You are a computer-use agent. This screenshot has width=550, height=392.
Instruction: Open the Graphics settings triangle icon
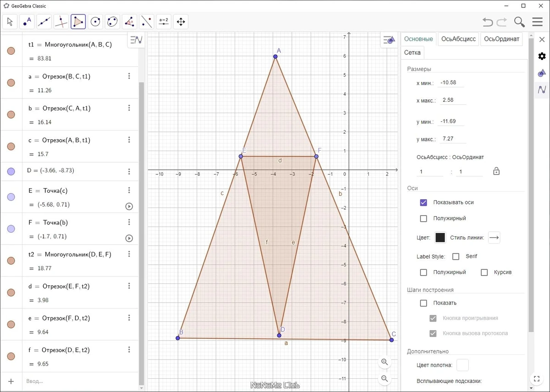pyautogui.click(x=542, y=73)
